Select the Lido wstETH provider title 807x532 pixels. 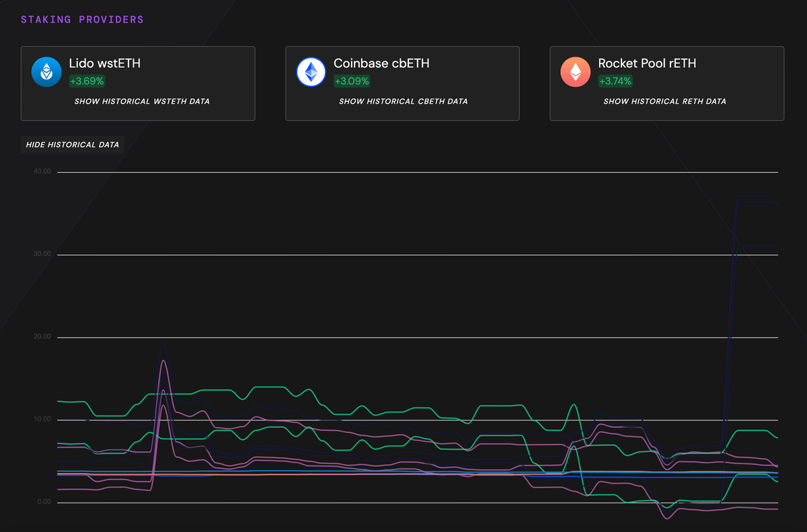pos(104,64)
